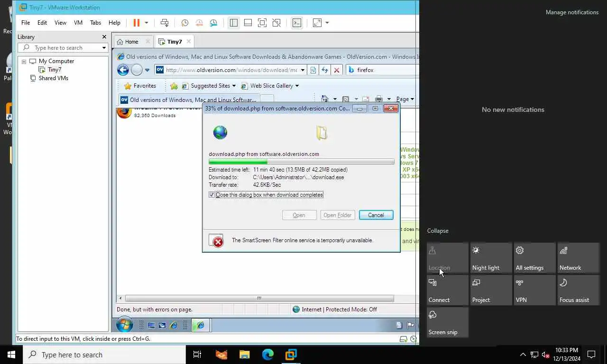Expand the library search dropdown arrow
The image size is (607, 364).
(x=104, y=48)
